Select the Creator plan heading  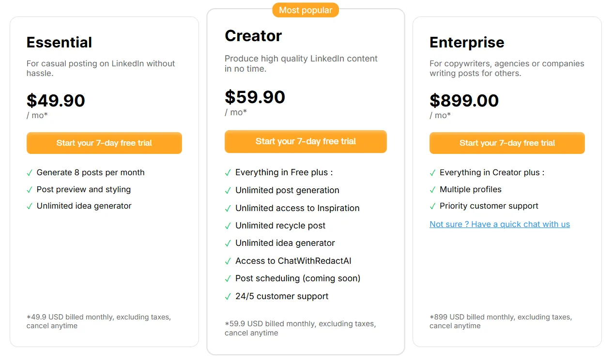(x=253, y=36)
